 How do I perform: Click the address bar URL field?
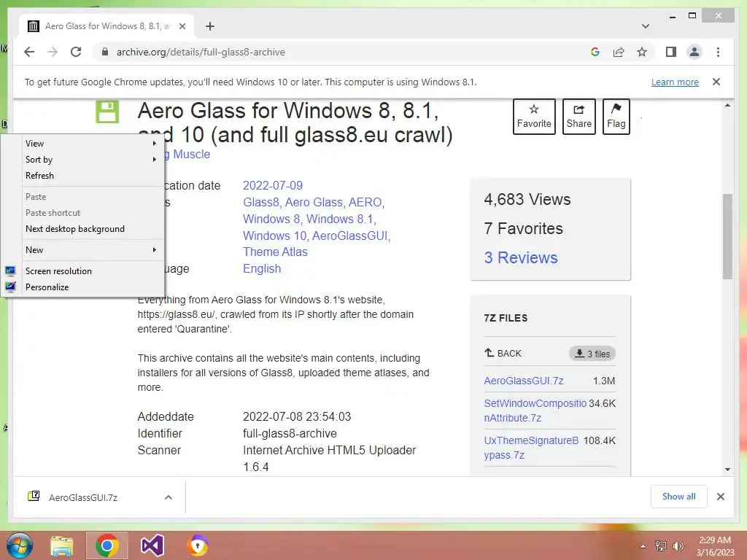201,52
